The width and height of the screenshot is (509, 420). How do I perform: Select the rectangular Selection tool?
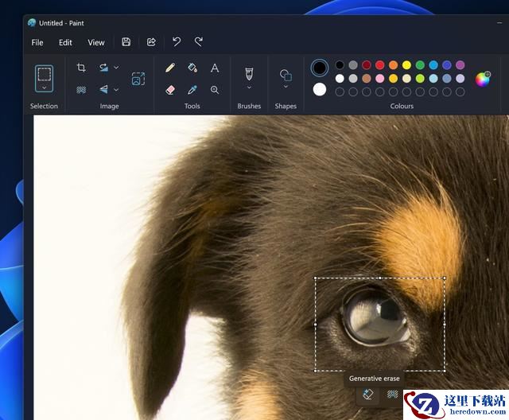point(45,74)
